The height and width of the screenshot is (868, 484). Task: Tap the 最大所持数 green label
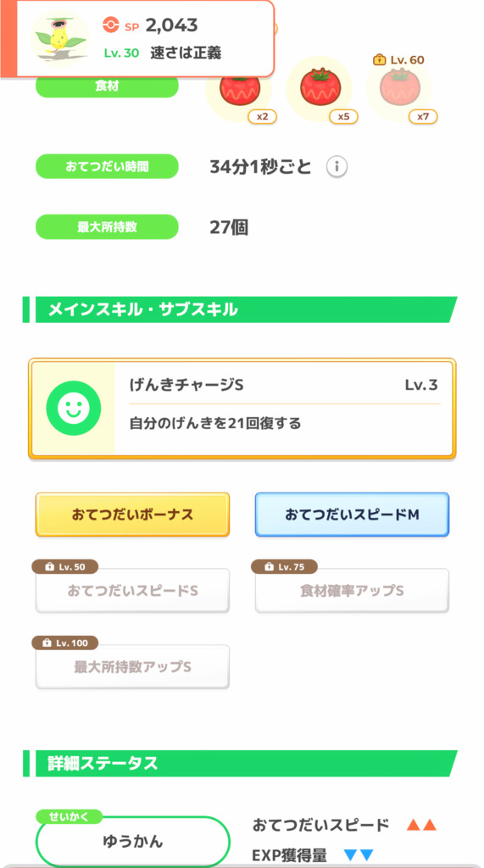click(x=107, y=227)
